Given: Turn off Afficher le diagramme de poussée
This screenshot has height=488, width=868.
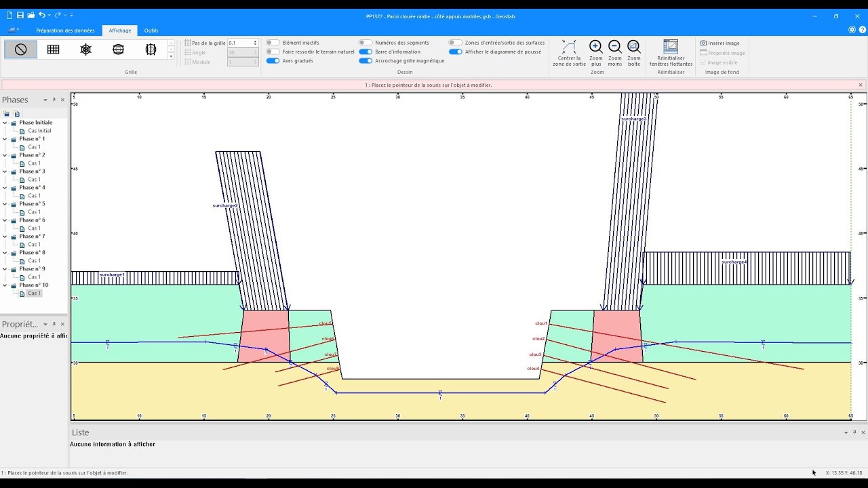Looking at the screenshot, I should click(456, 52).
